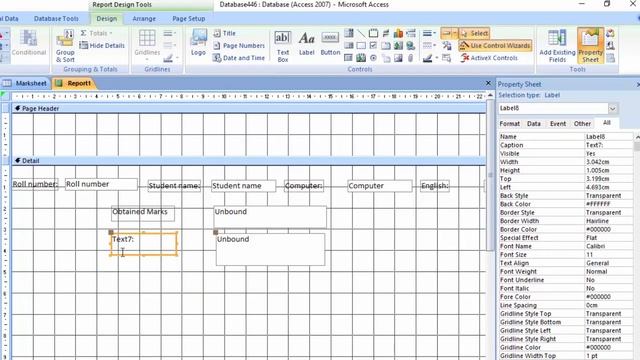640x360 pixels.
Task: Choose the List Box control tool
Action: pyautogui.click(x=349, y=45)
